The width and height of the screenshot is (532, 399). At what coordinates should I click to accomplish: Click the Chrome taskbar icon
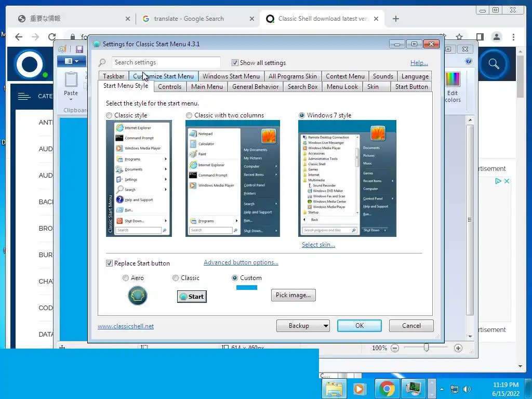pyautogui.click(x=387, y=389)
